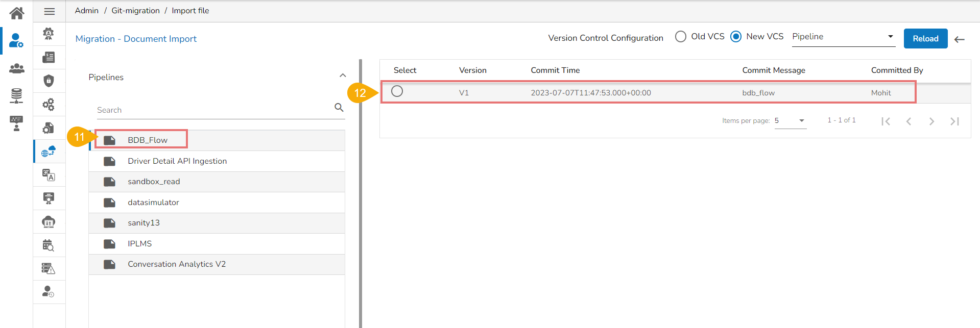This screenshot has width=980, height=328.
Task: Click the home icon in the sidebar
Action: (x=16, y=13)
